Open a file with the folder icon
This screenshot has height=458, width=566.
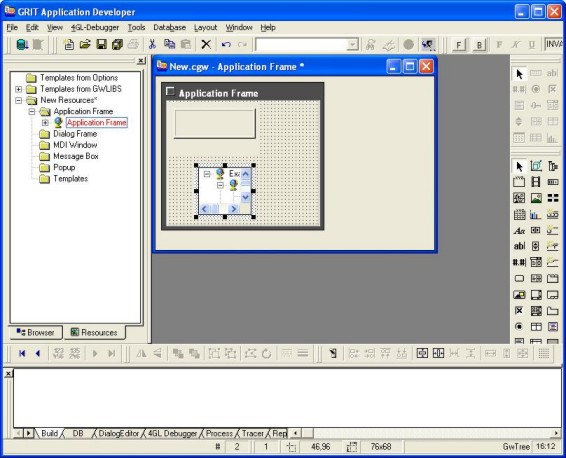(x=85, y=45)
